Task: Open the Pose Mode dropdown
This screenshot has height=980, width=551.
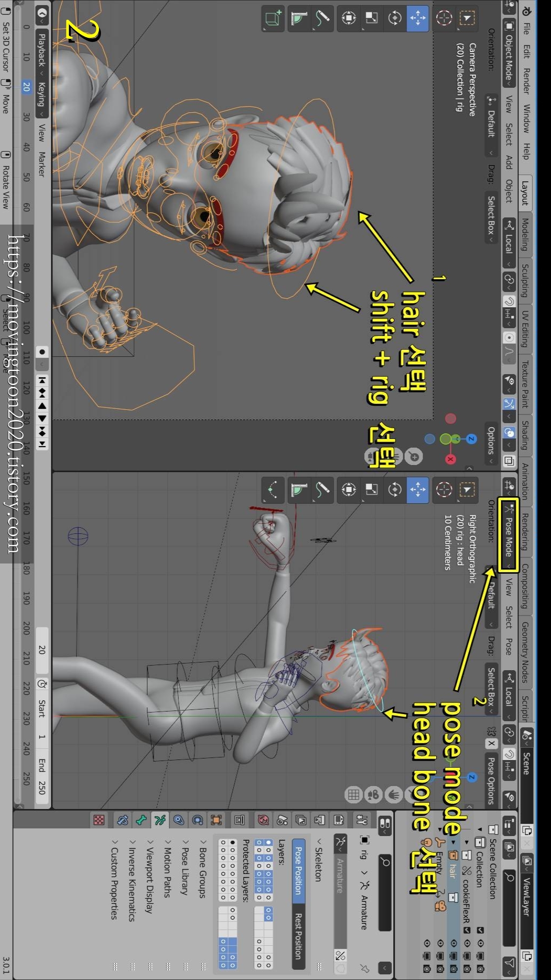Action: [509, 535]
